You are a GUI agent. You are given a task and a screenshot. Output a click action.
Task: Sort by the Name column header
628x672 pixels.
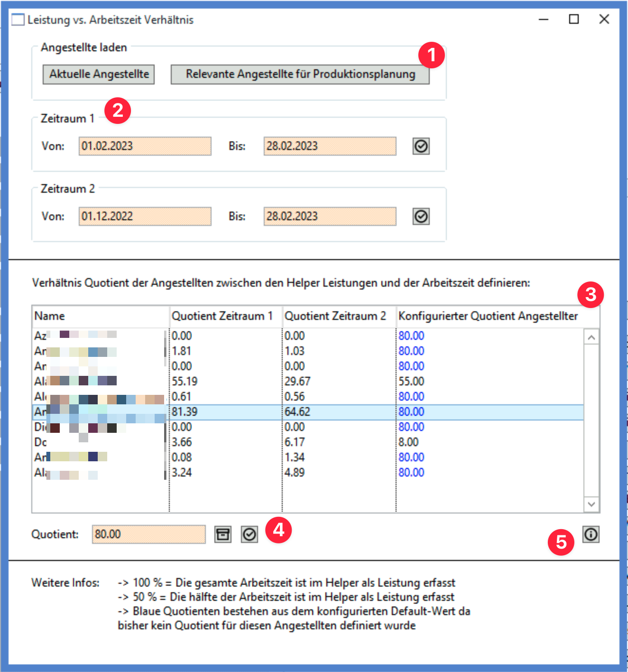(100, 316)
